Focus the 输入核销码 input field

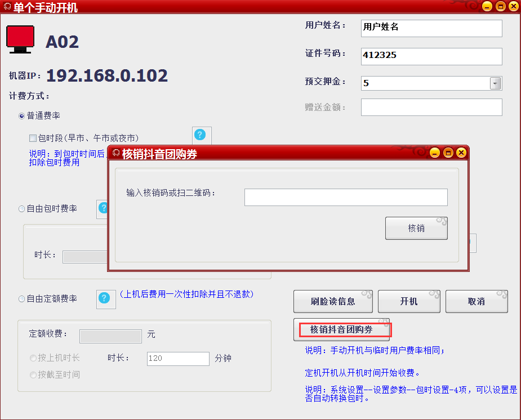(x=346, y=198)
